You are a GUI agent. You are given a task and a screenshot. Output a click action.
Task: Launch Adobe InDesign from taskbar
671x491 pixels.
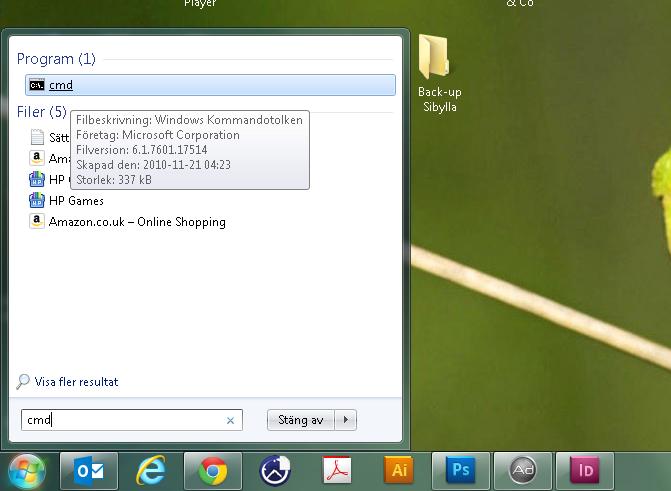[x=585, y=471]
